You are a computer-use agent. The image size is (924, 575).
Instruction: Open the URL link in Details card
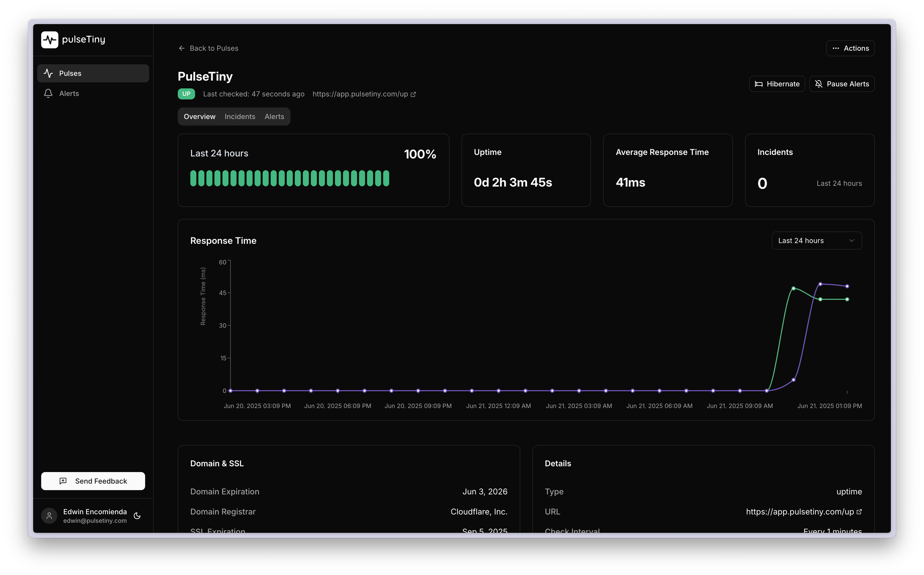(800, 512)
